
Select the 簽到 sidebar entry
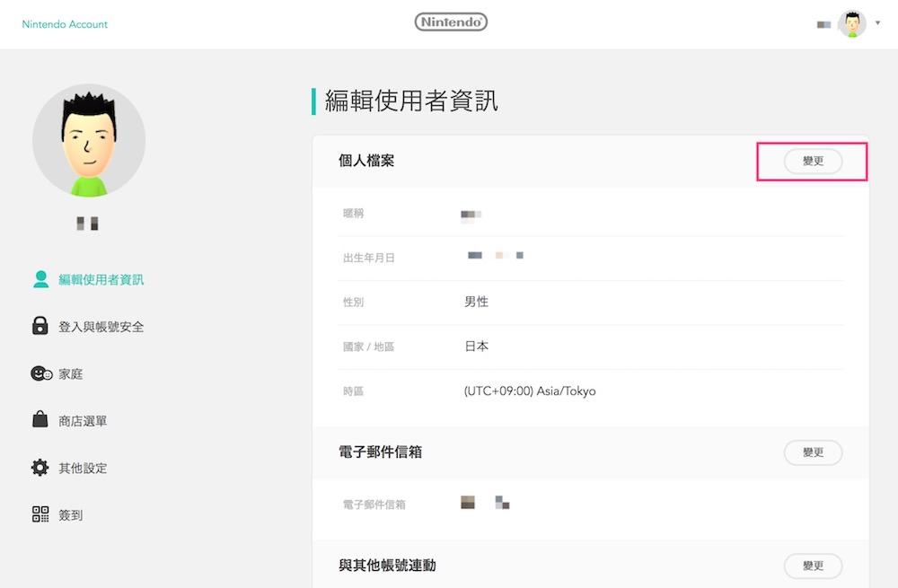71,515
